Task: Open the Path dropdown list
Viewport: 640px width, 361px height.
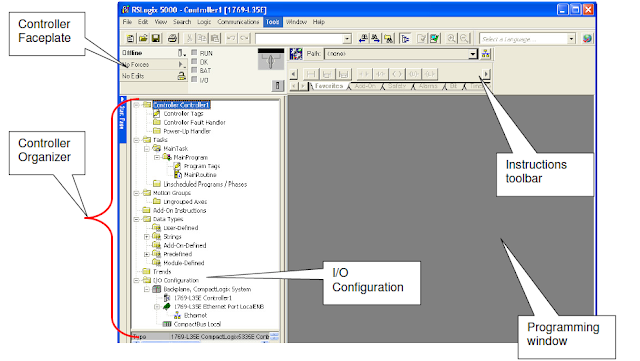Action: coord(473,54)
